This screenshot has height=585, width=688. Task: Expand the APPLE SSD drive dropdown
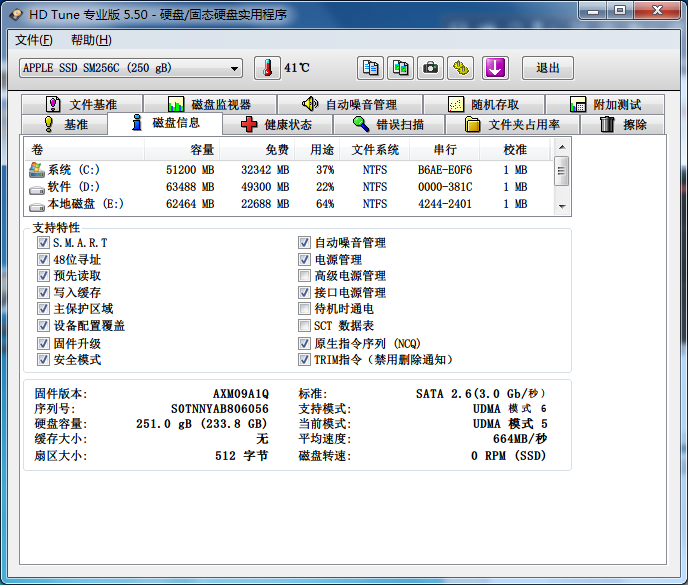pos(235,68)
